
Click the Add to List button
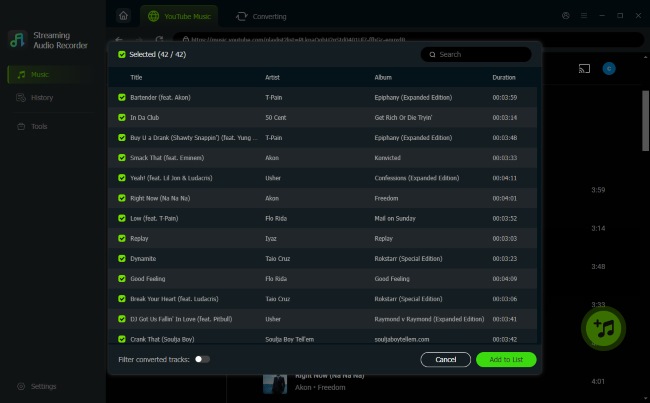click(x=506, y=359)
